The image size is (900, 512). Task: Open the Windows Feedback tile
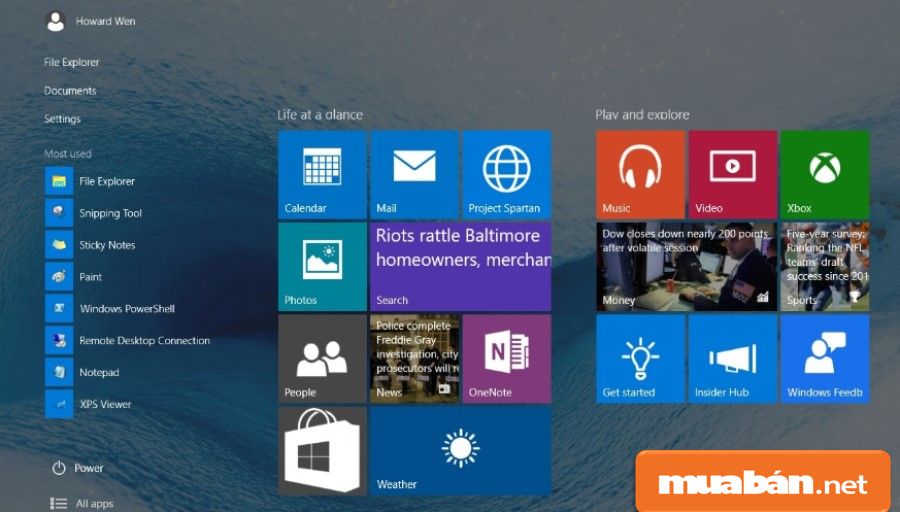click(x=825, y=359)
